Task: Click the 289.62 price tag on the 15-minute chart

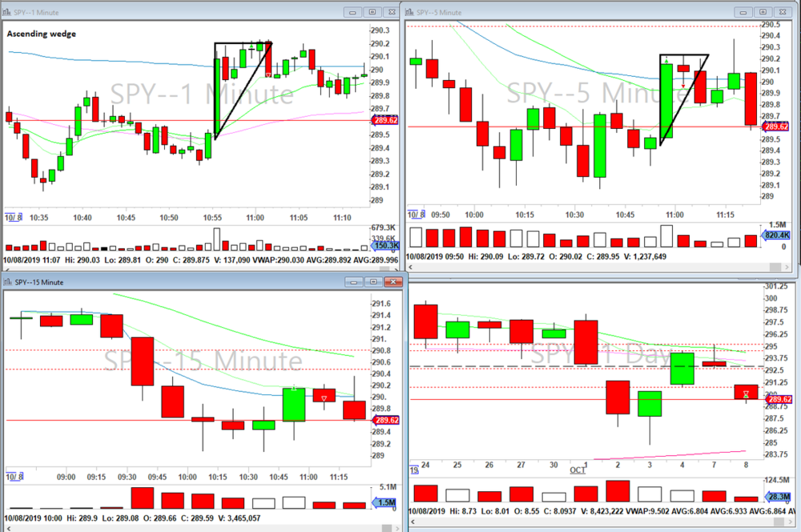Action: (385, 420)
